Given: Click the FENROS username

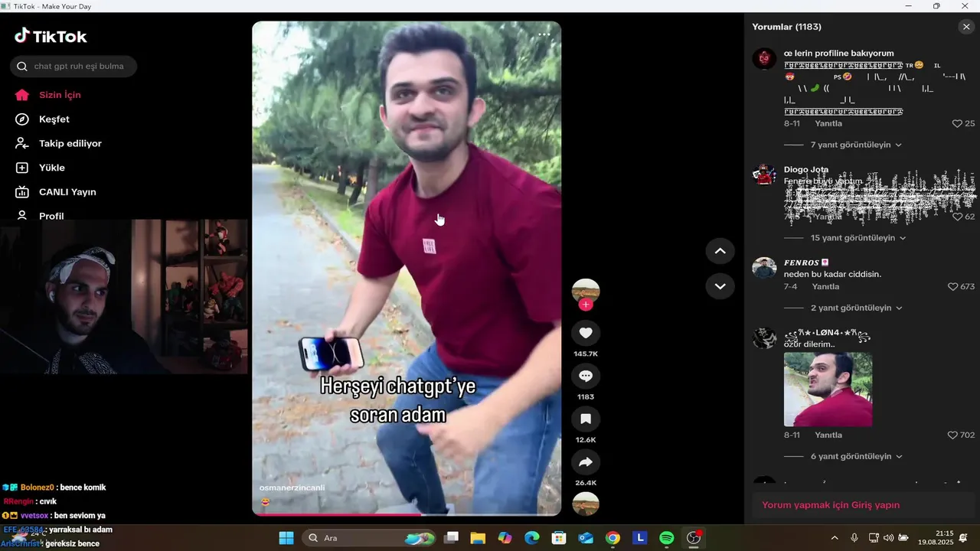Looking at the screenshot, I should pyautogui.click(x=805, y=262).
